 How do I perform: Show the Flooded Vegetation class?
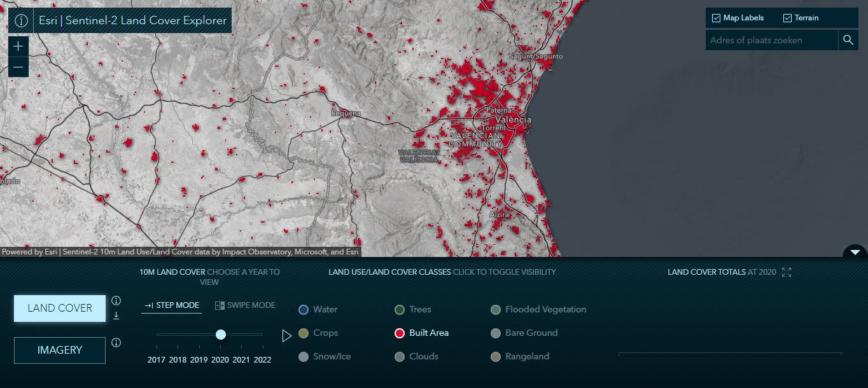click(x=496, y=310)
